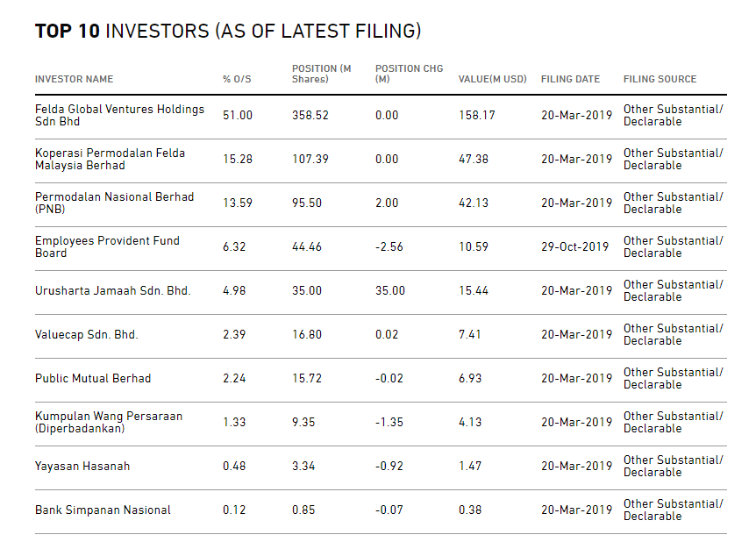Select Koperasi Permodalan Felda Malaysia Berhad
This screenshot has width=756, height=542.
point(110,159)
